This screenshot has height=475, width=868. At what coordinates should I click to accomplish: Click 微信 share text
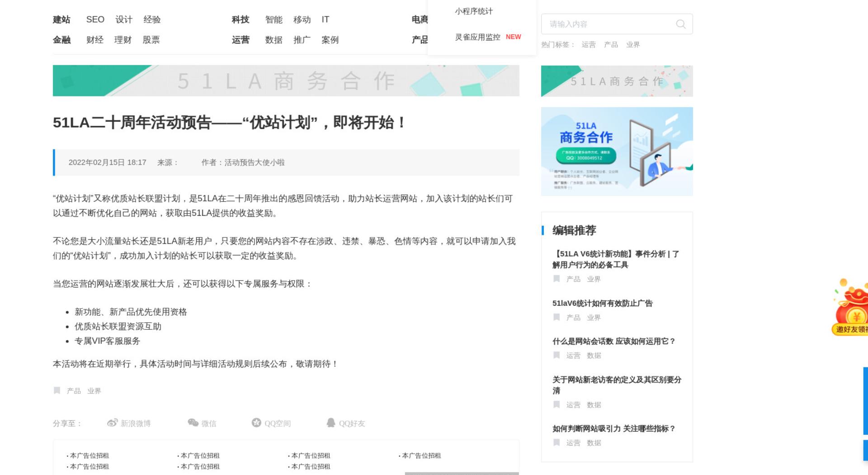[x=209, y=423]
